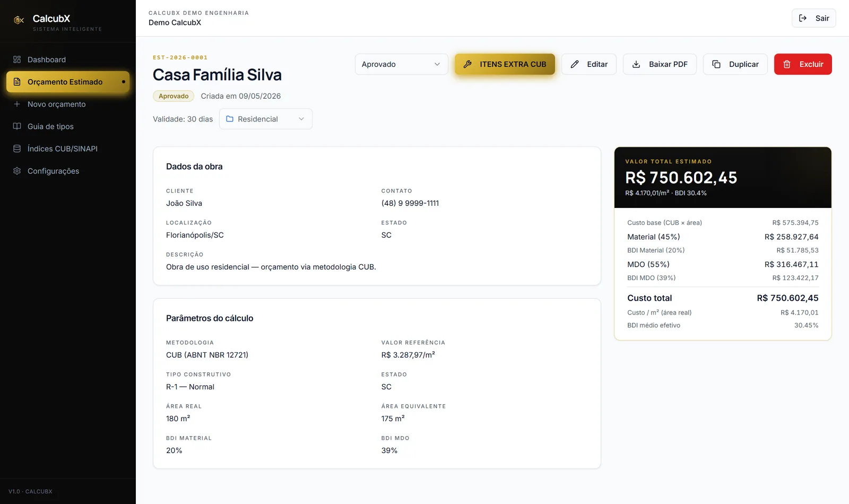849x504 pixels.
Task: Click the BDI Material 20% parameter value
Action: (174, 450)
